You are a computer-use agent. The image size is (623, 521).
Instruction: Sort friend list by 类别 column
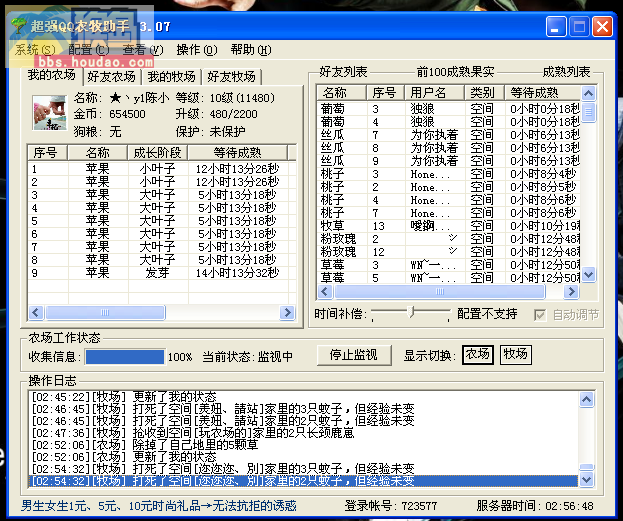[484, 93]
